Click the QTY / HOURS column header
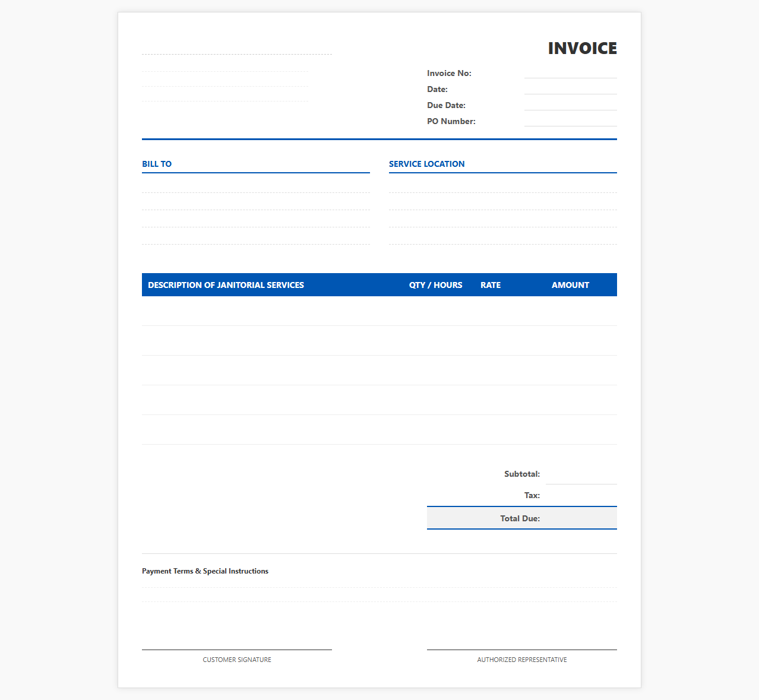Screen dimensions: 759x700 coord(435,285)
